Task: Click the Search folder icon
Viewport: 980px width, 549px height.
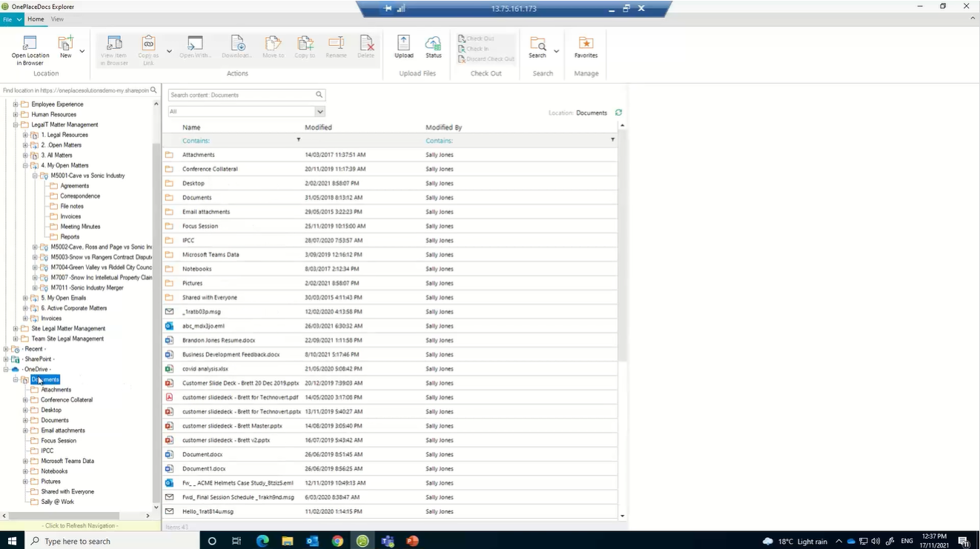Action: (x=537, y=44)
